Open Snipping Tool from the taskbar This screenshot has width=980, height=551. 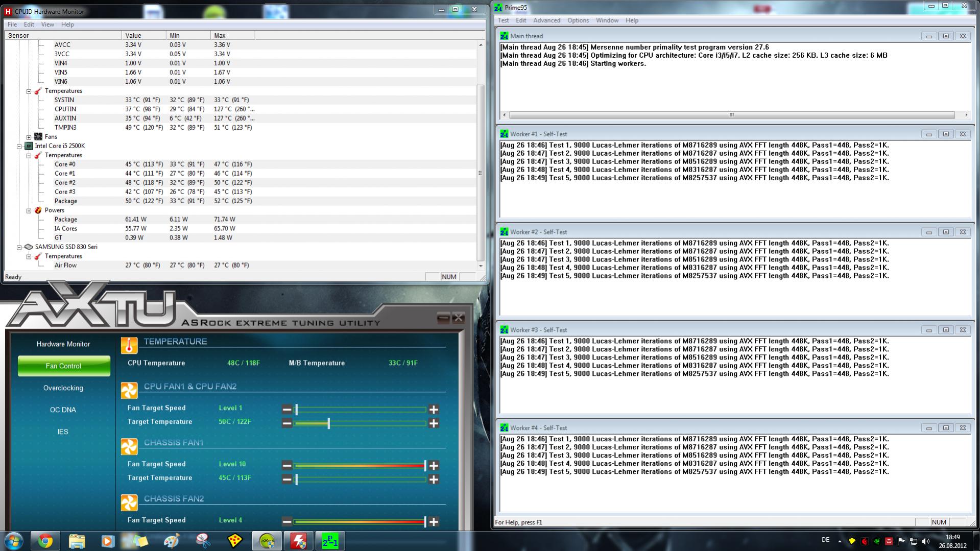point(203,541)
